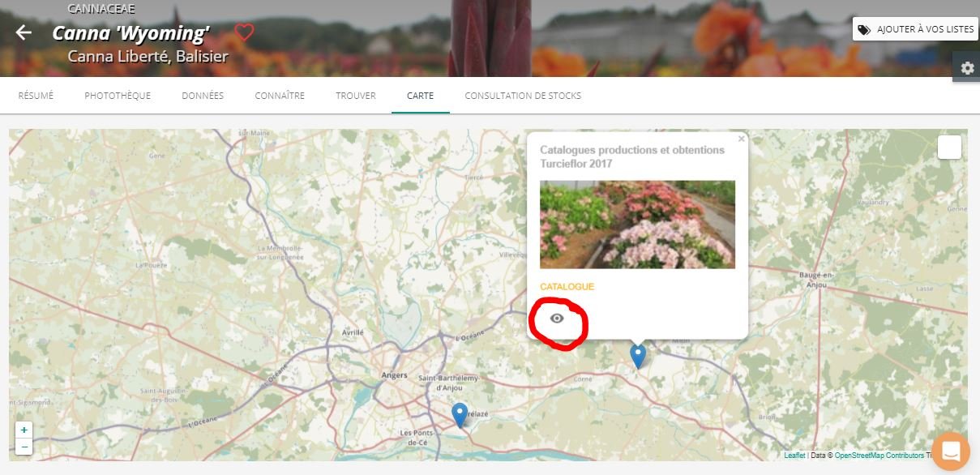Select the map marker below the popup
Image resolution: width=980 pixels, height=475 pixels.
(x=638, y=355)
